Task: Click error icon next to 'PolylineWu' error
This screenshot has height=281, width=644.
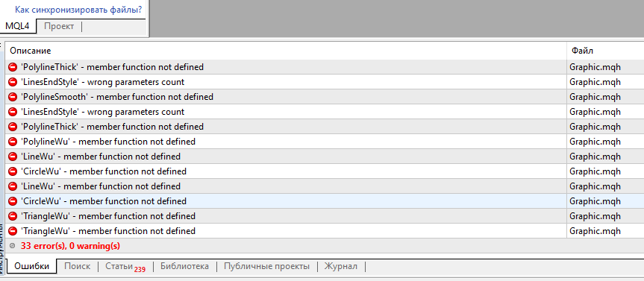Action: tap(13, 142)
